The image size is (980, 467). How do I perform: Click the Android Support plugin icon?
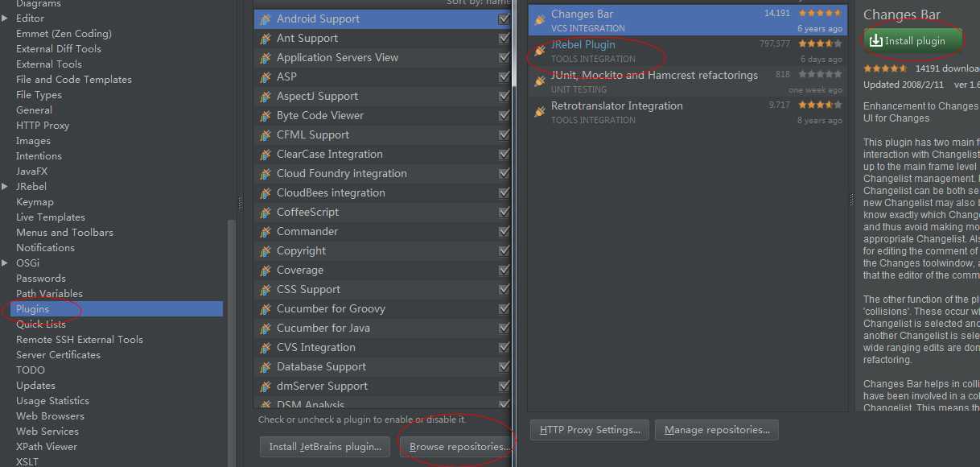(x=266, y=19)
